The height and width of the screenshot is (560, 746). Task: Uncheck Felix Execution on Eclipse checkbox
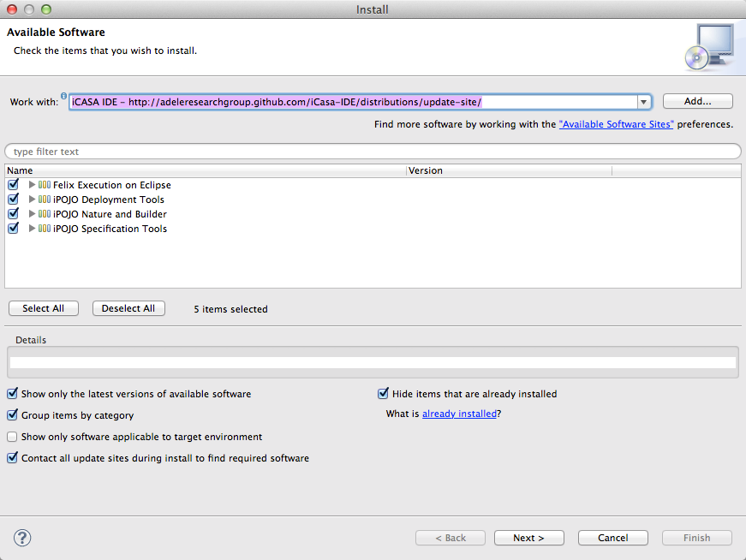click(x=13, y=185)
